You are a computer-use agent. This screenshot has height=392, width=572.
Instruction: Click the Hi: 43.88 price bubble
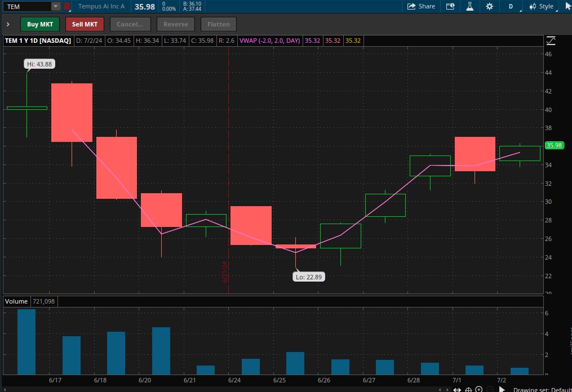[39, 64]
